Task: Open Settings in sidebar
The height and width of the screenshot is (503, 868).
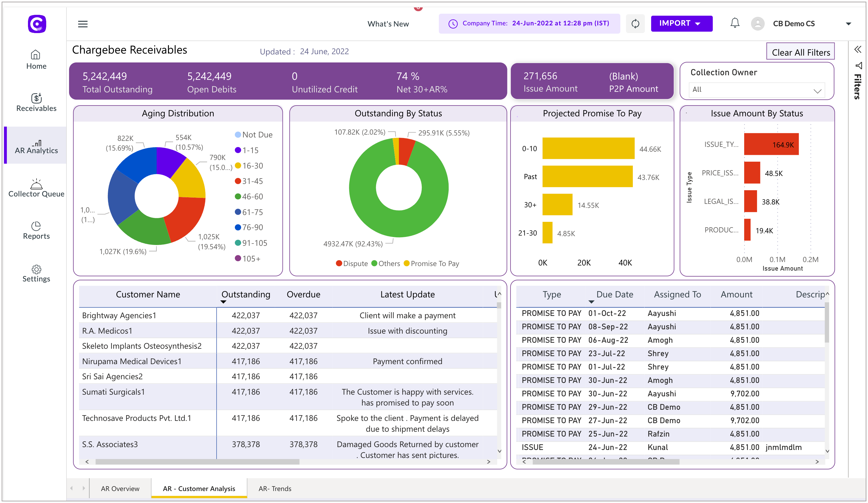Action: [x=36, y=273]
